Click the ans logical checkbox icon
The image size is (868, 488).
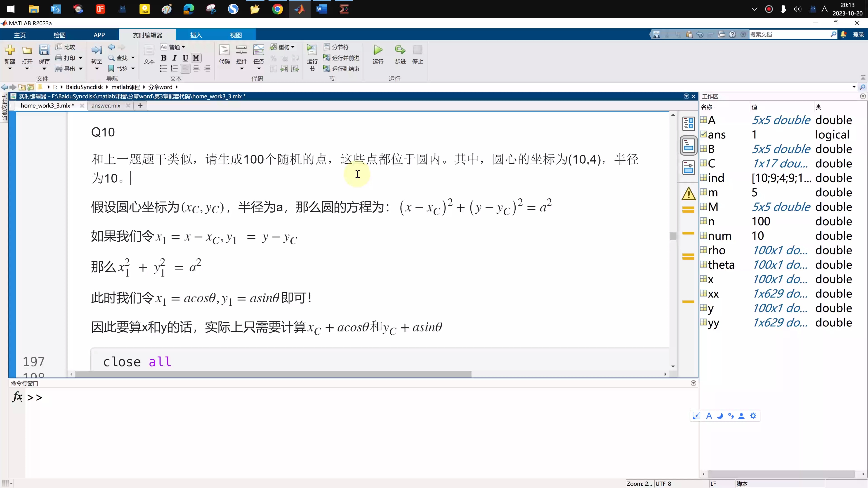703,134
